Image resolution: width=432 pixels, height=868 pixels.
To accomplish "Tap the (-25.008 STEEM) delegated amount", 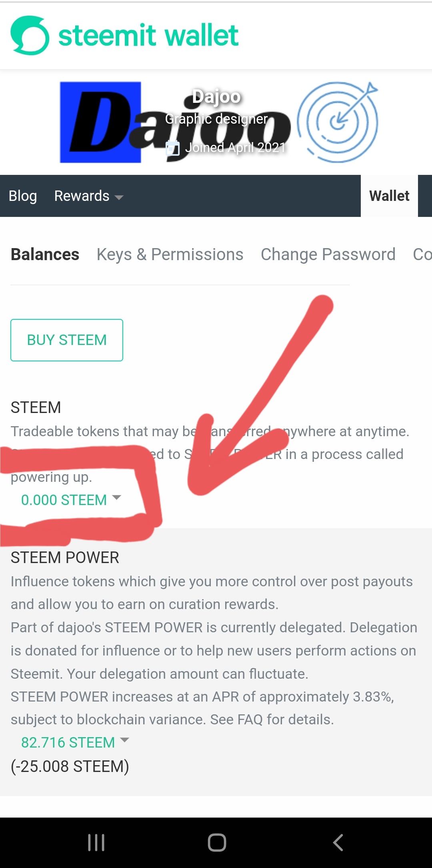I will tap(70, 766).
